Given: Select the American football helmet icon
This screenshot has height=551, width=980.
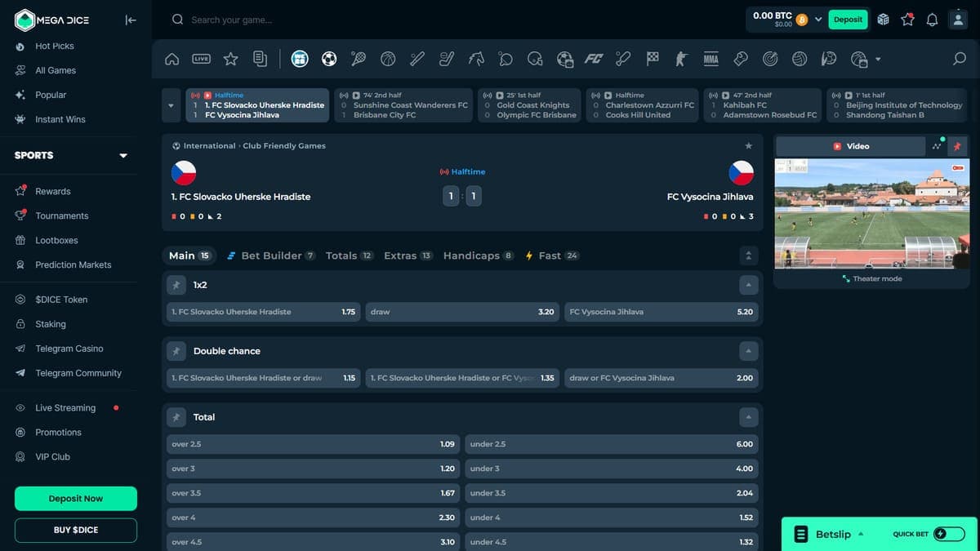Looking at the screenshot, I should tap(535, 59).
